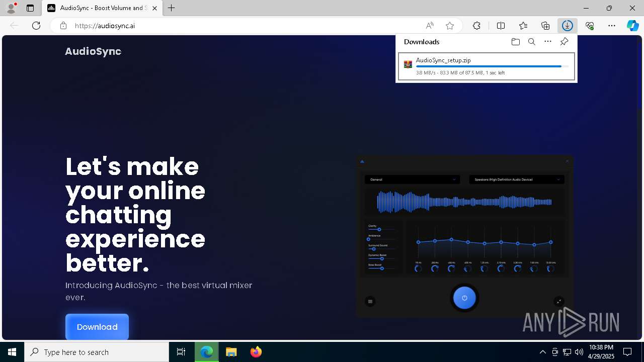Click the blue Download button
Screen dimensions: 644x362
coord(97,327)
